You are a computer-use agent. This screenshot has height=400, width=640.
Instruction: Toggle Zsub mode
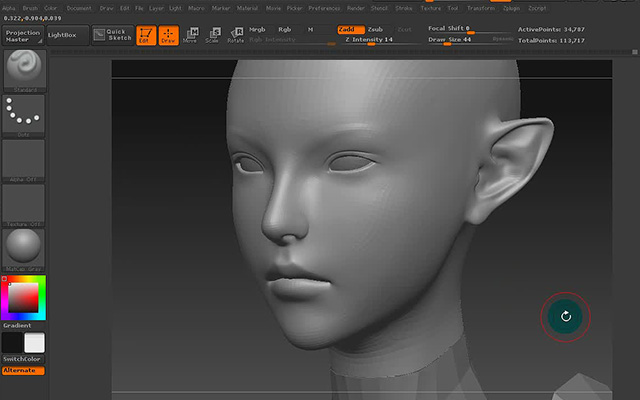tap(375, 30)
